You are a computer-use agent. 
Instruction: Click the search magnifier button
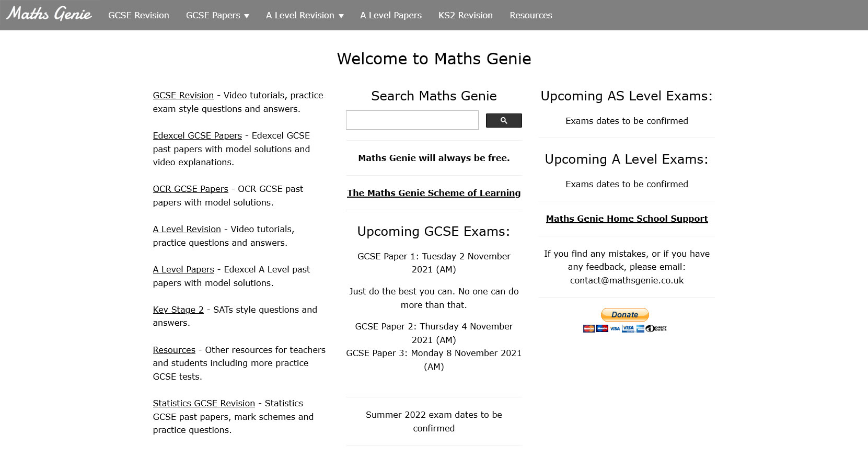coord(504,120)
